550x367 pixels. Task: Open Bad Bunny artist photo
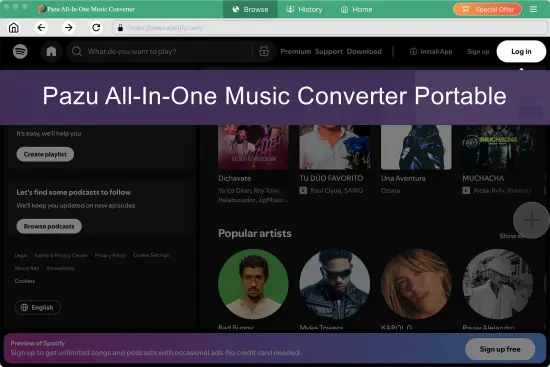pos(253,284)
